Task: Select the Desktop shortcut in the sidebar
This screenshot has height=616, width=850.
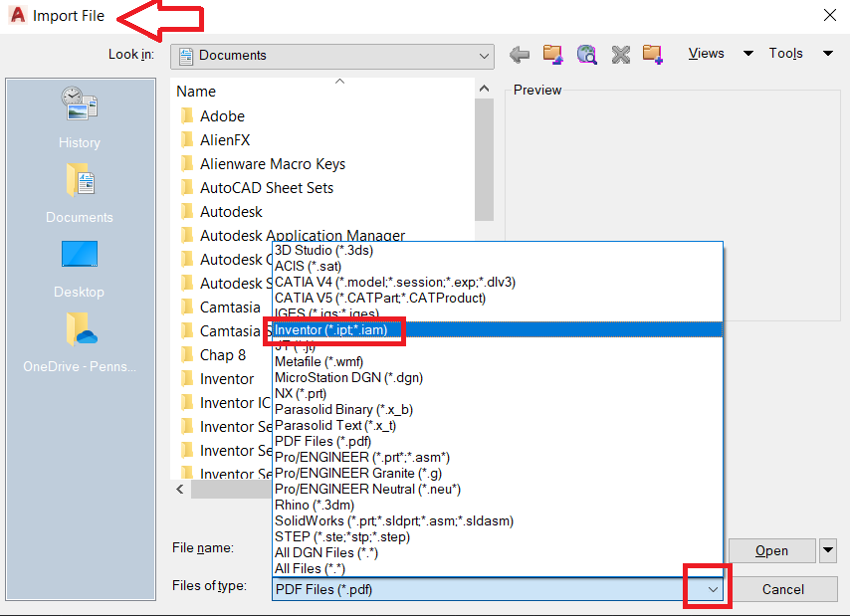Action: [x=79, y=266]
